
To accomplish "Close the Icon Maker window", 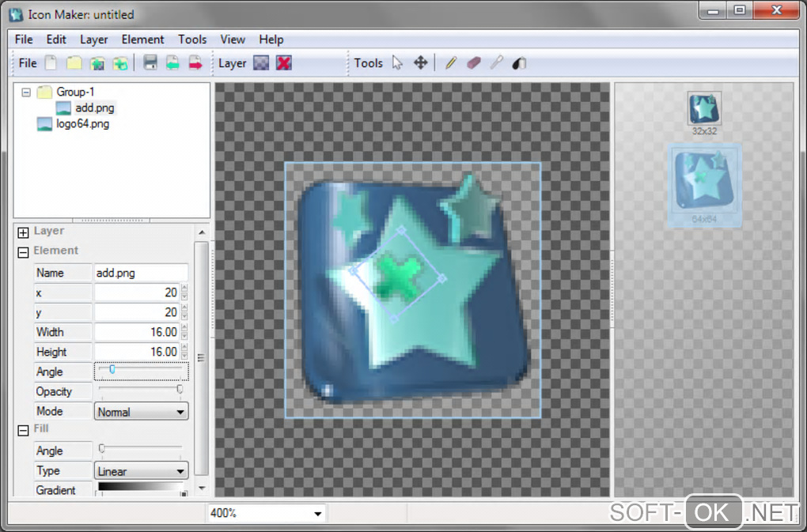I will [777, 11].
